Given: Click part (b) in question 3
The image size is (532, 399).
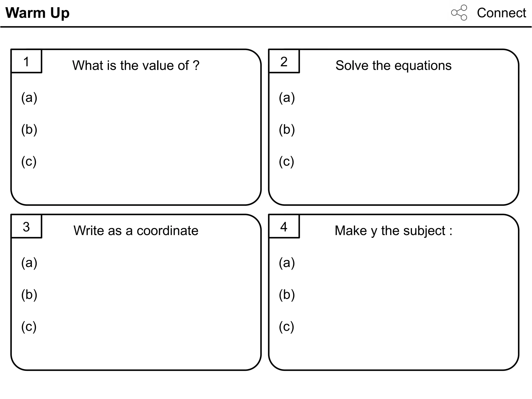Looking at the screenshot, I should coord(29,295).
